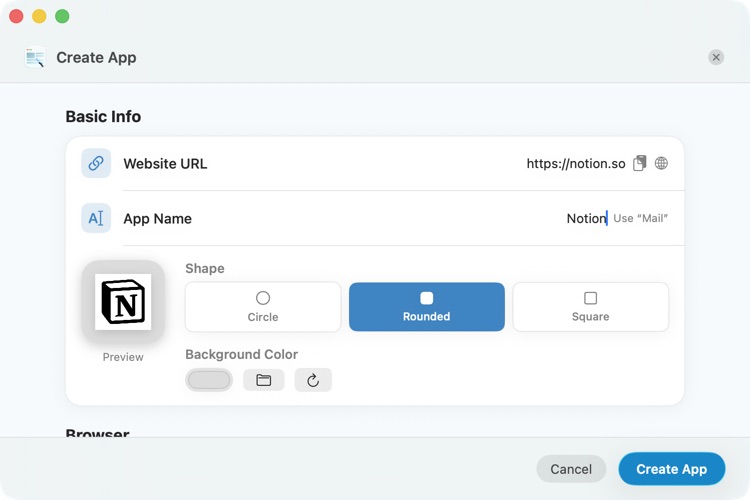
Task: Click the App Name label
Action: 158,219
